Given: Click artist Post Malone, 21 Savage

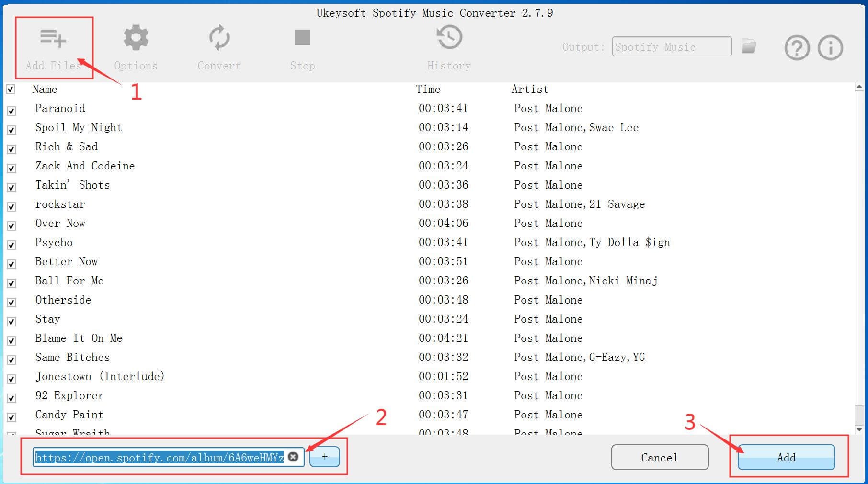Looking at the screenshot, I should pos(580,204).
